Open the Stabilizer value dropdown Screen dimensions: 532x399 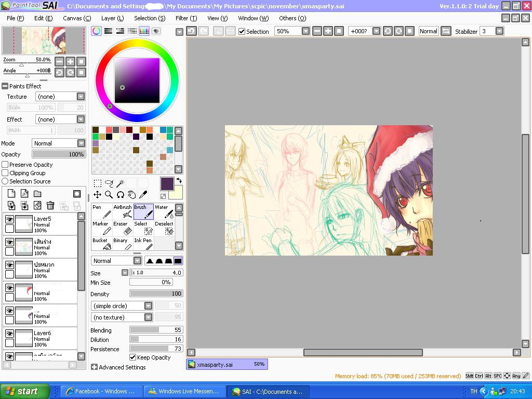[499, 31]
